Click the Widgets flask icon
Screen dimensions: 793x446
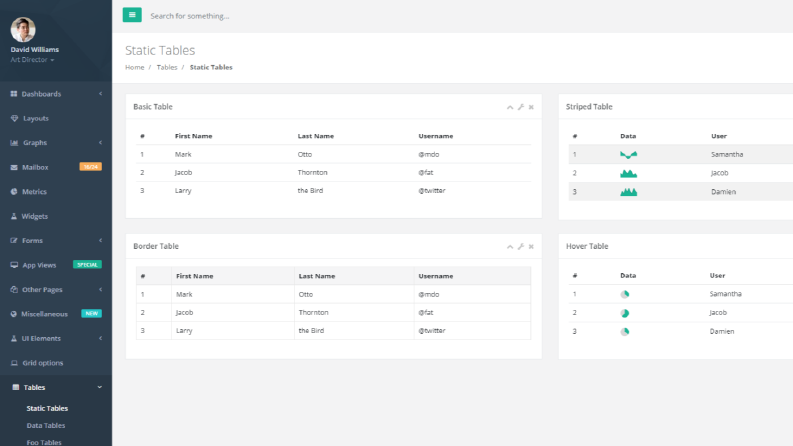14,216
